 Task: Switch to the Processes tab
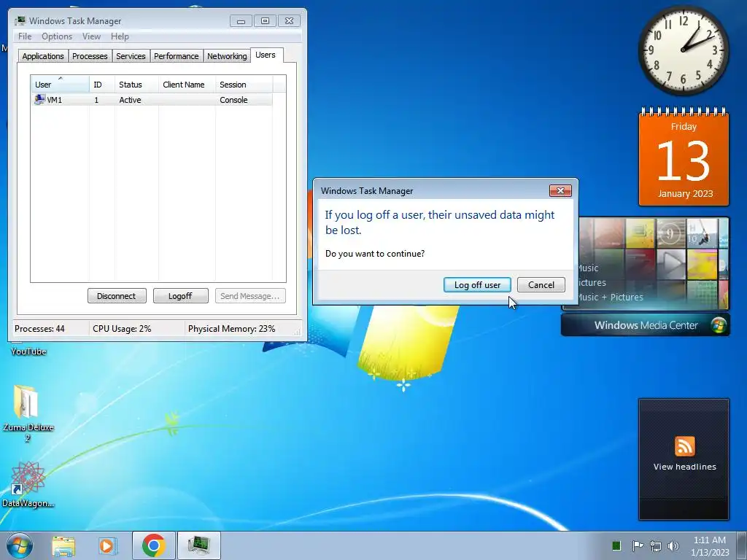pos(90,55)
